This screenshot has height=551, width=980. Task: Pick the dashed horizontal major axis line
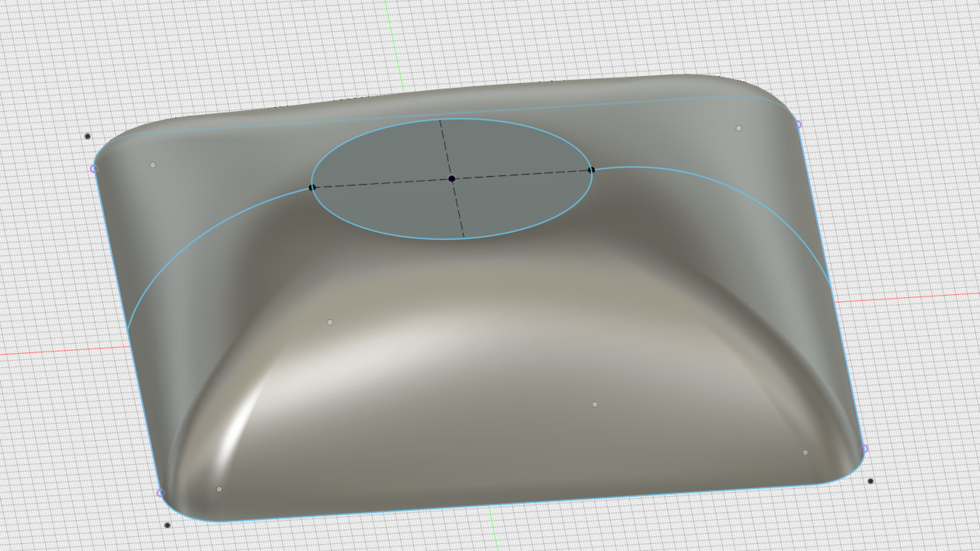(381, 183)
